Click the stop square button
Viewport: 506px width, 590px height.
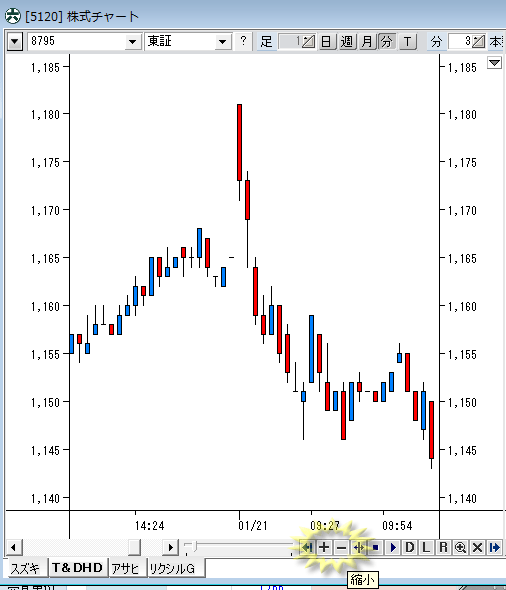click(x=375, y=547)
